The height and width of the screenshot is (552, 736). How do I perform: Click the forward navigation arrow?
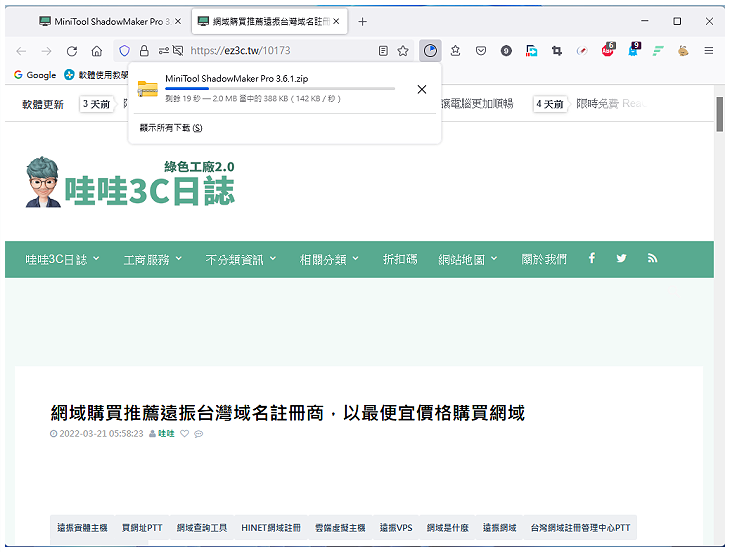[x=46, y=51]
